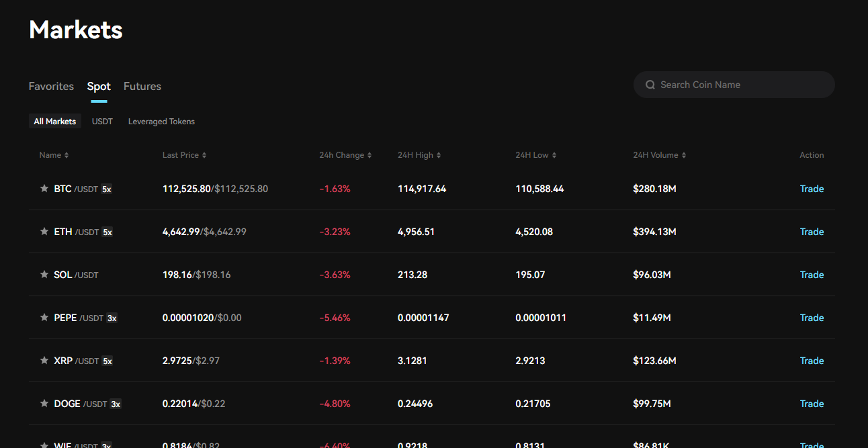This screenshot has height=448, width=868.
Task: Open the Favorites tab
Action: [51, 86]
